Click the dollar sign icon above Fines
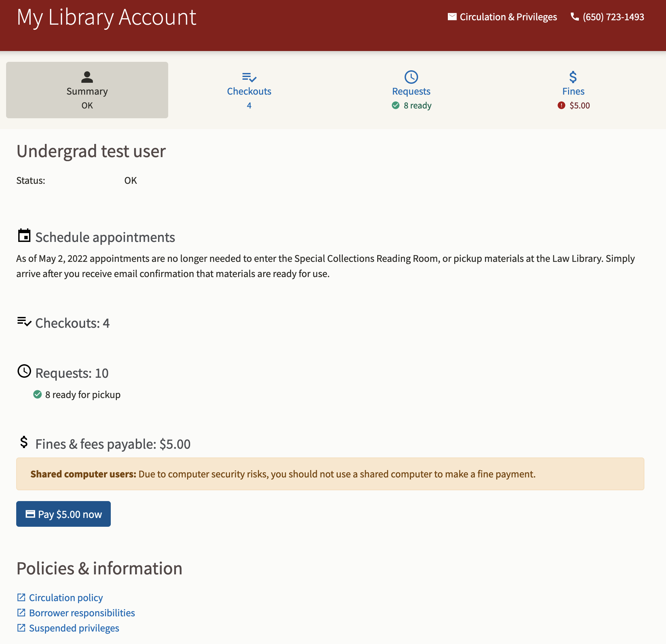666x644 pixels. coord(573,77)
